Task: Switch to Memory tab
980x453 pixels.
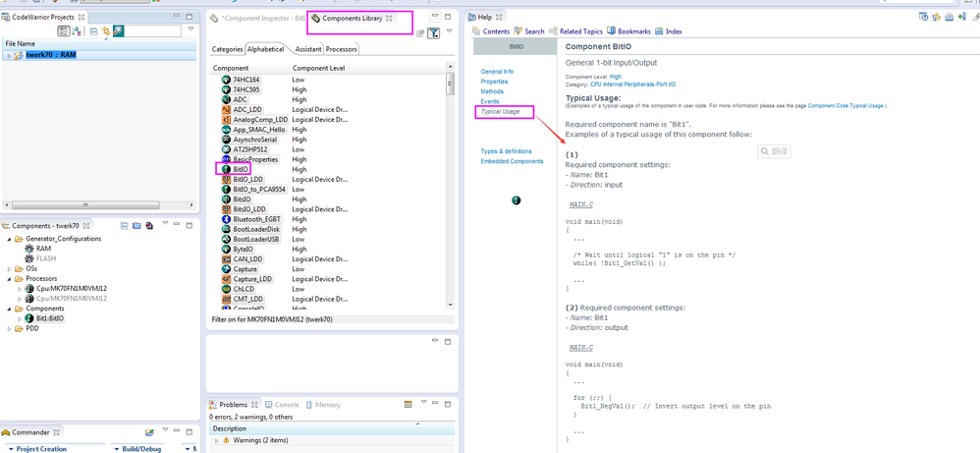Action: [323, 405]
